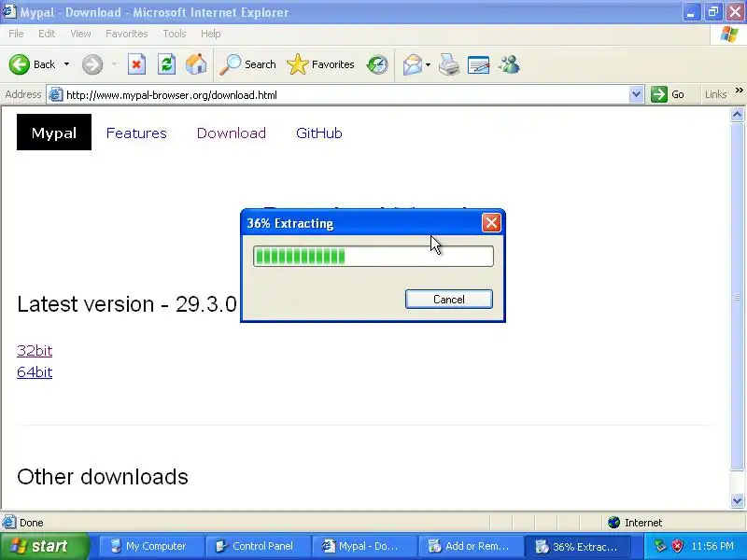Screen dimensions: 747x560
Task: Click the green Go button
Action: pyautogui.click(x=668, y=94)
